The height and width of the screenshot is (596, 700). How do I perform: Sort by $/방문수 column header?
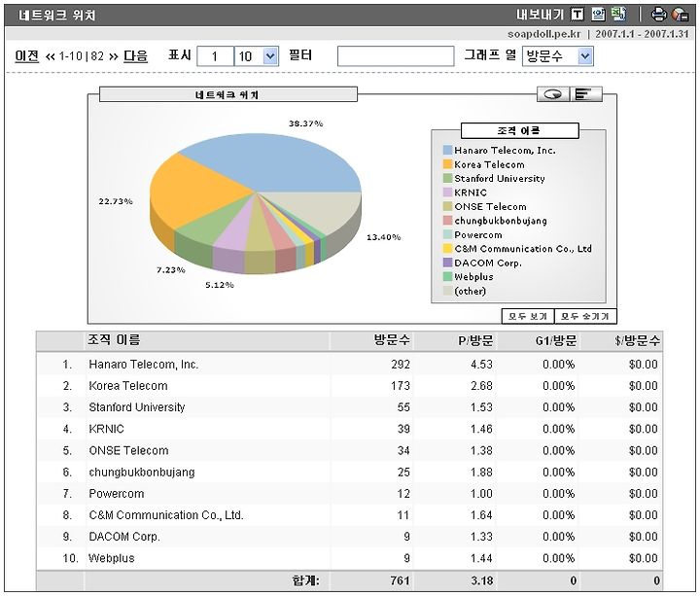[637, 341]
